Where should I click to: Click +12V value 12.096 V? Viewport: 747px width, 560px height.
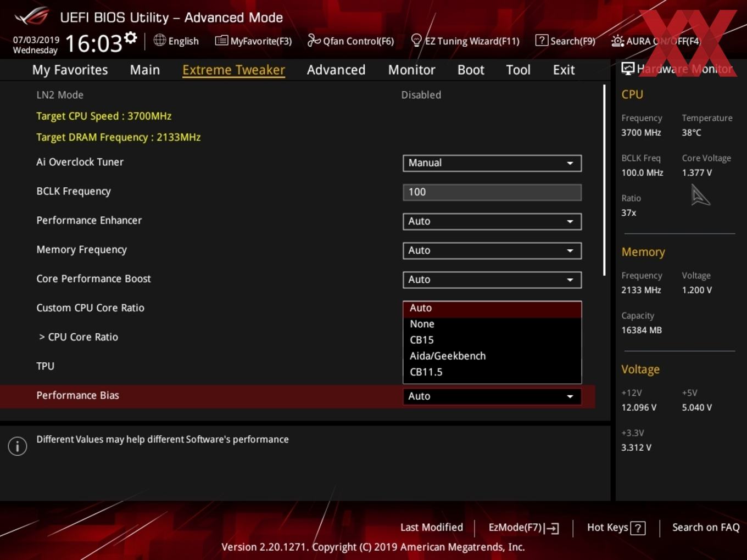[x=639, y=408]
